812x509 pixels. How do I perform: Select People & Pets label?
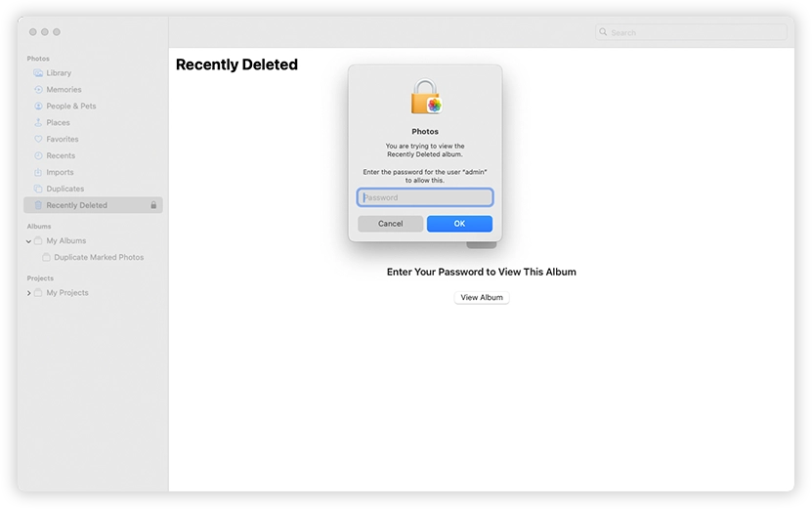pyautogui.click(x=71, y=106)
